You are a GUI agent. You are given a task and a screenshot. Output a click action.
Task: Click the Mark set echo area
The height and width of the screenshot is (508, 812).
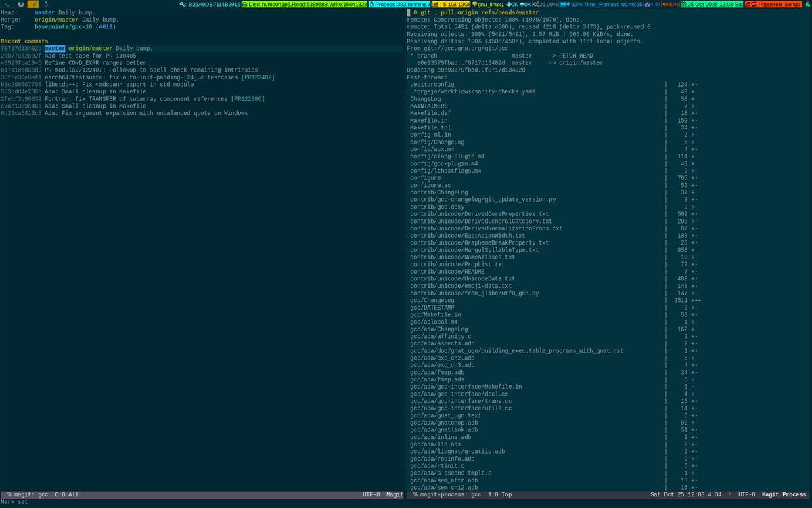coord(14,503)
